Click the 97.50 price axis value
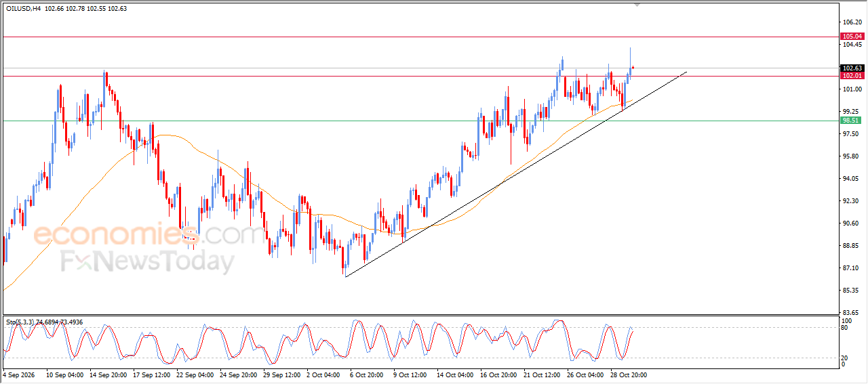The image size is (868, 384). (x=852, y=134)
